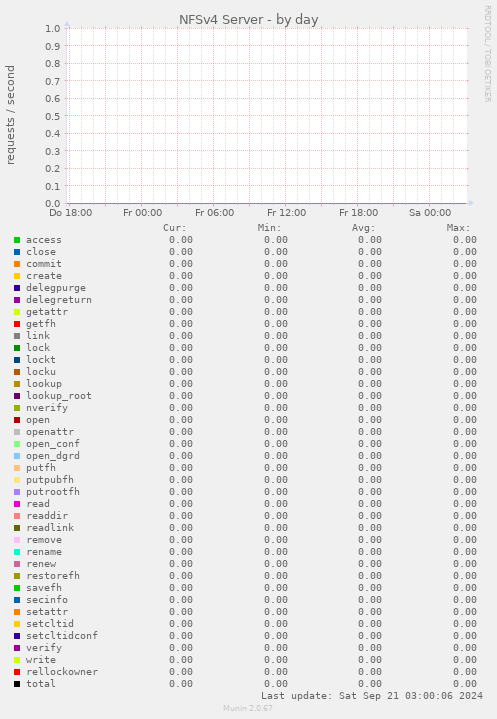Select the putrootfh legend label
The width and height of the screenshot is (497, 719).
click(x=53, y=492)
